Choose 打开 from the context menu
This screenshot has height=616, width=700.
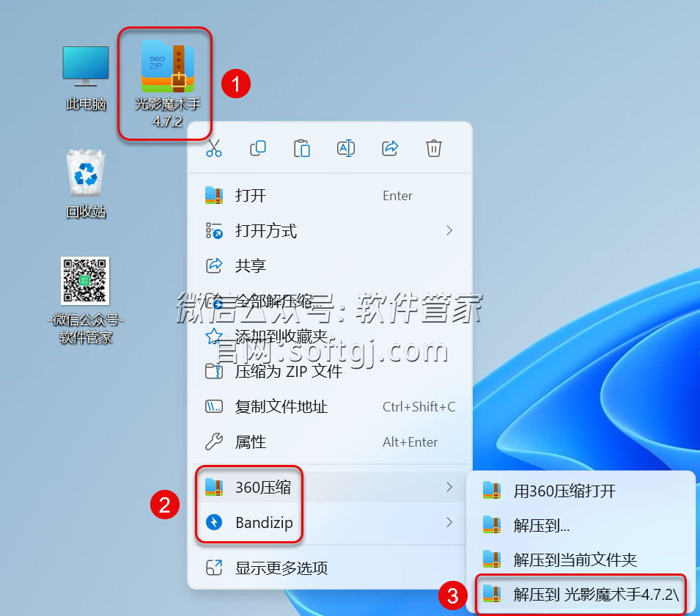[x=330, y=196]
